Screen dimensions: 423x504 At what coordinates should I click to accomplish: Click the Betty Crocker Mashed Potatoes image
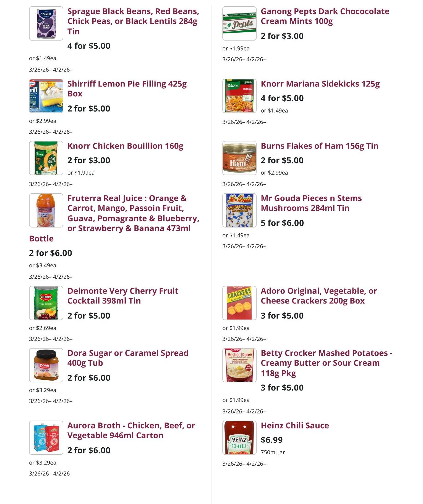point(239,365)
